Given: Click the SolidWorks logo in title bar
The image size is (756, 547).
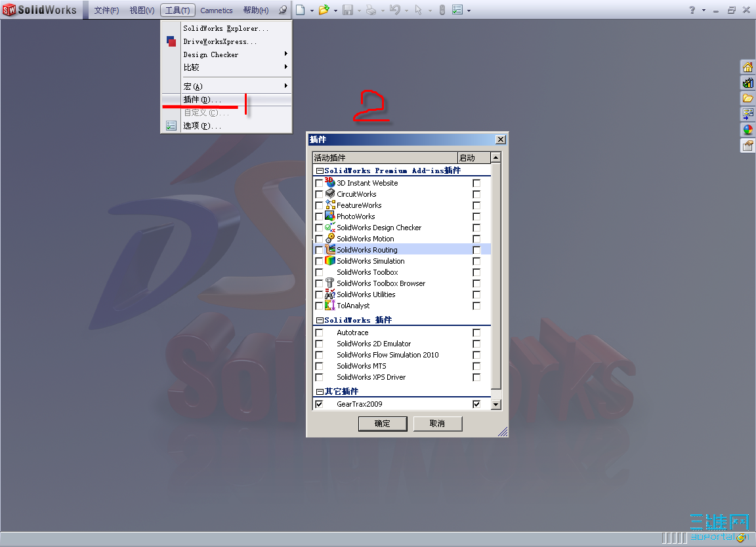Looking at the screenshot, I should (39, 10).
